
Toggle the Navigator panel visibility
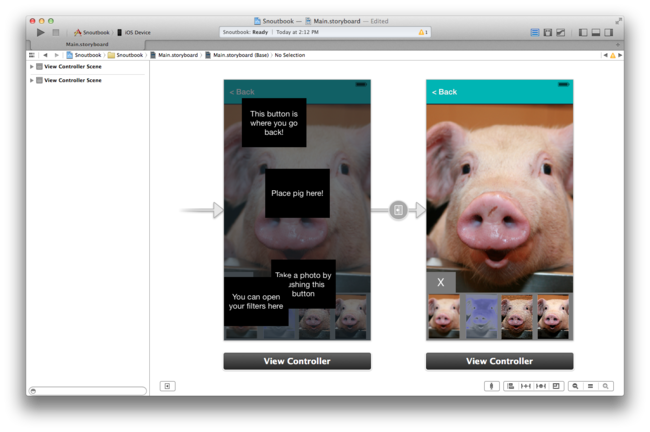[583, 32]
